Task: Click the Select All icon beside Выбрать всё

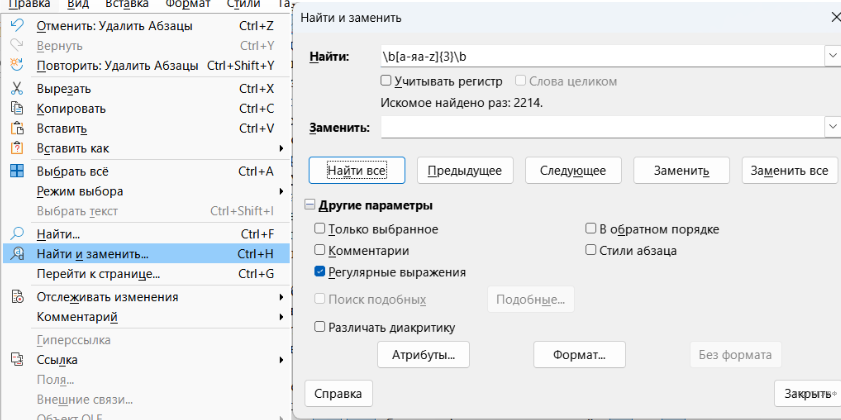Action: (16, 171)
